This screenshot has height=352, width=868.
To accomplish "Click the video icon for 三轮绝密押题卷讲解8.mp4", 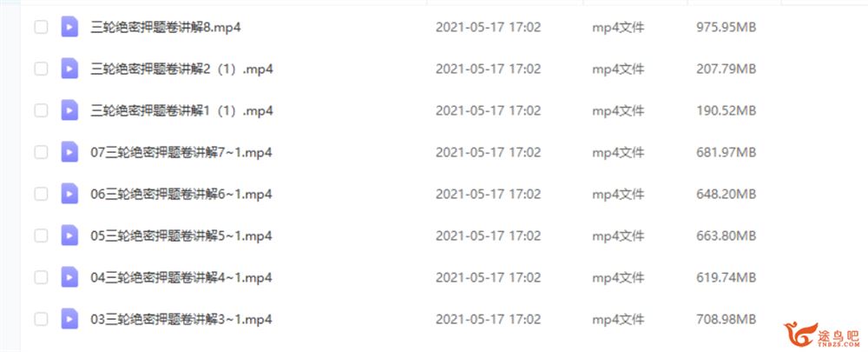I will [69, 27].
